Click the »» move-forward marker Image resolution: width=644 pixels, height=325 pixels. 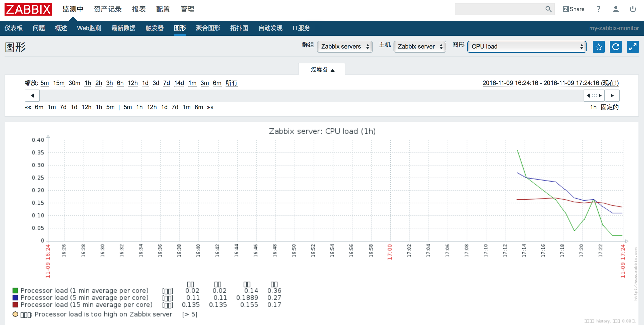click(x=210, y=107)
